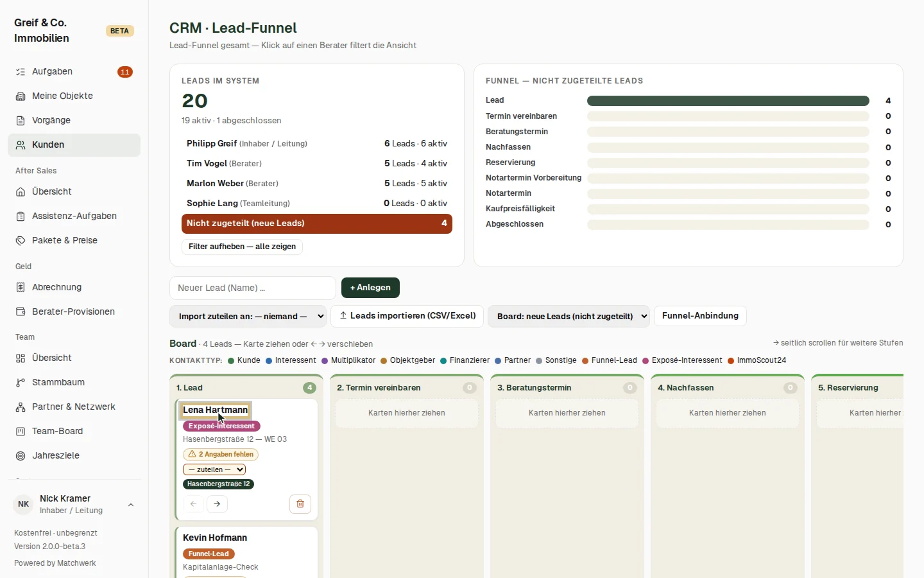The height and width of the screenshot is (578, 924).
Task: Click the Stammbaum branch icon
Action: tap(21, 383)
